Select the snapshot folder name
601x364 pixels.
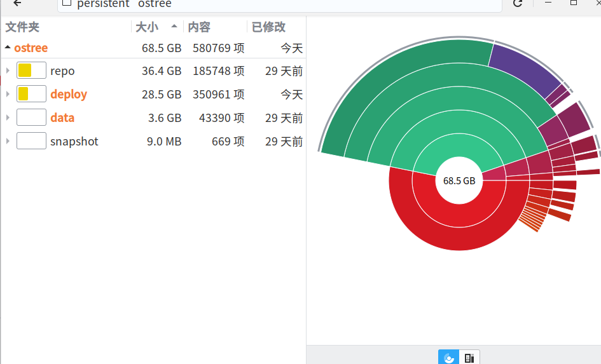point(74,142)
